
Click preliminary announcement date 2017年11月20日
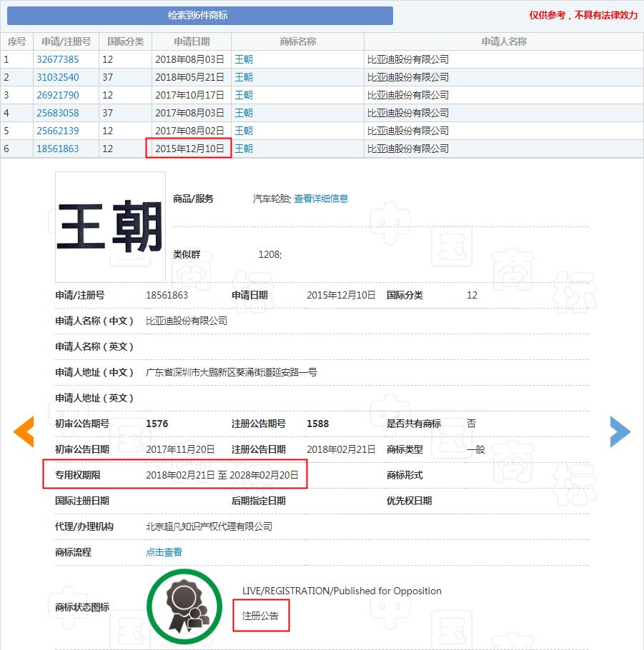coord(181,449)
